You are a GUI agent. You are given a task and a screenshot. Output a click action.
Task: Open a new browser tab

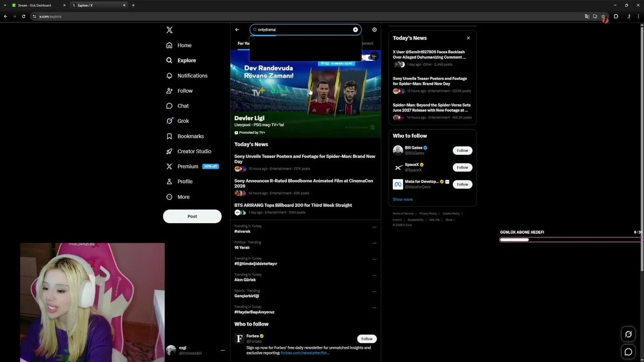(x=133, y=5)
